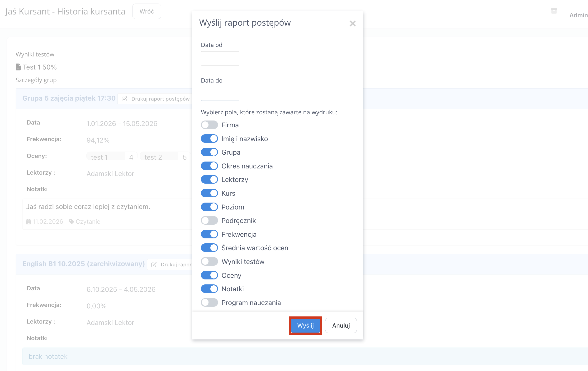588x371 pixels.
Task: Click the Czytanie tag icon
Action: (x=71, y=222)
